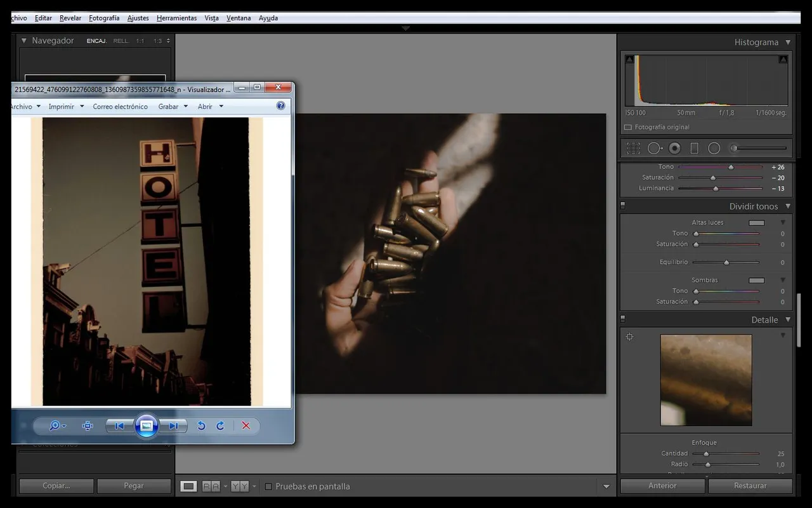Viewport: 812px width, 508px height.
Task: Adjust the Cantidad sharpening slider
Action: (706, 453)
